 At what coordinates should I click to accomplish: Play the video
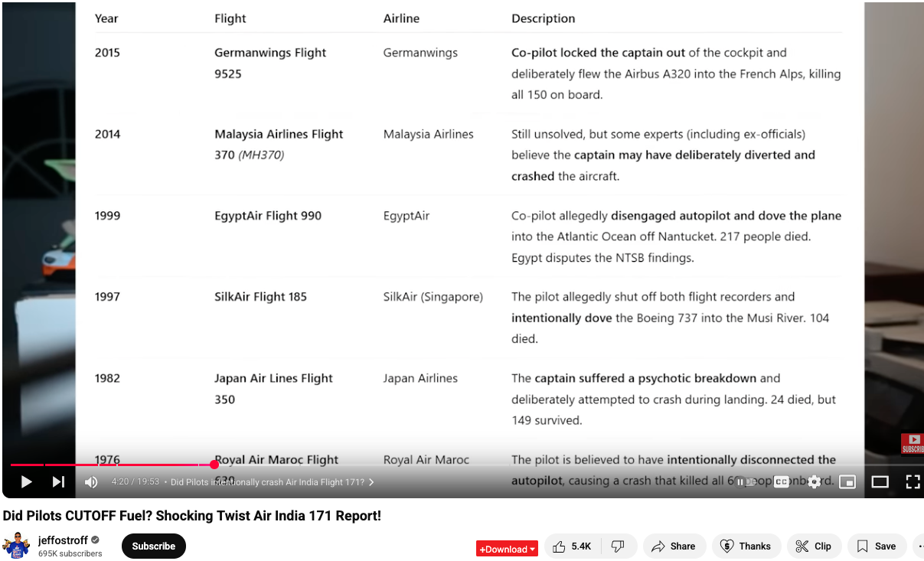(x=26, y=481)
